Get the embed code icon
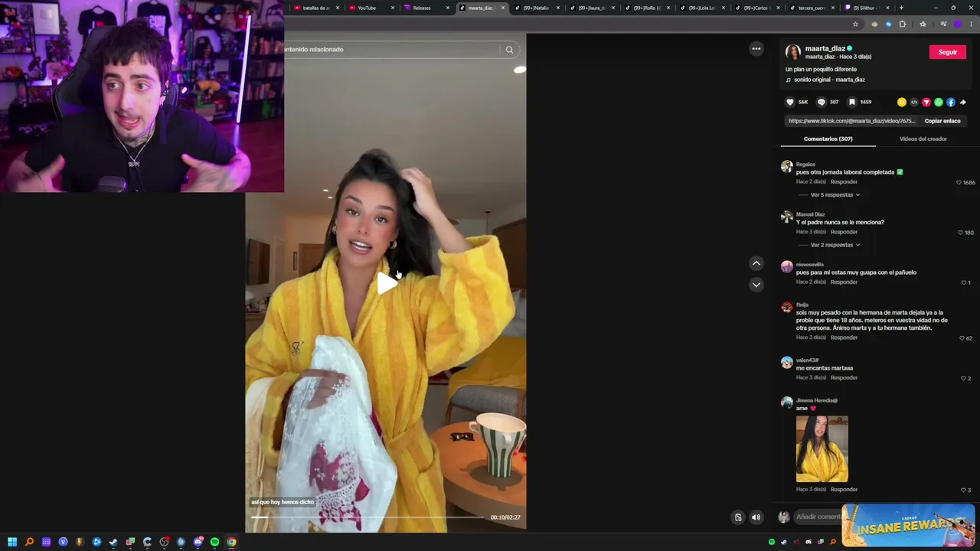Image resolution: width=980 pixels, height=551 pixels. pyautogui.click(x=914, y=102)
